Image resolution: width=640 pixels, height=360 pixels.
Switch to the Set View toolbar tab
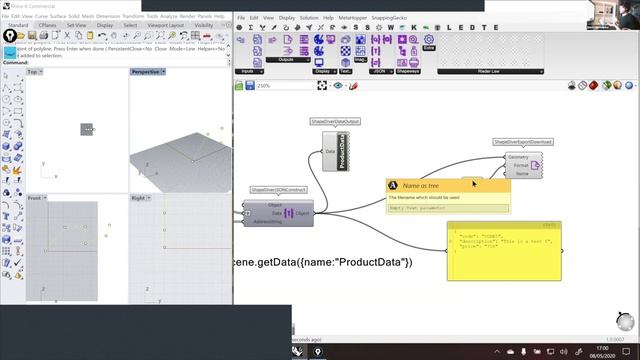tap(76, 25)
